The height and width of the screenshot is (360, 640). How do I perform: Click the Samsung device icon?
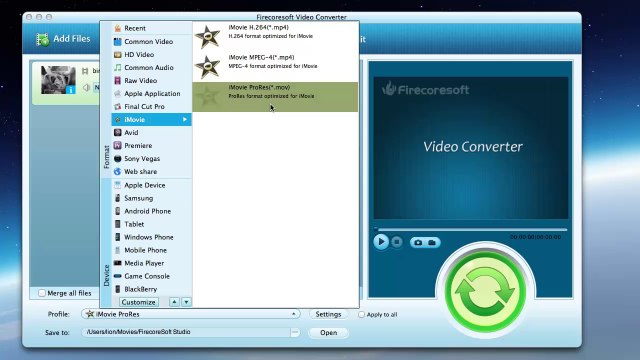pos(118,198)
